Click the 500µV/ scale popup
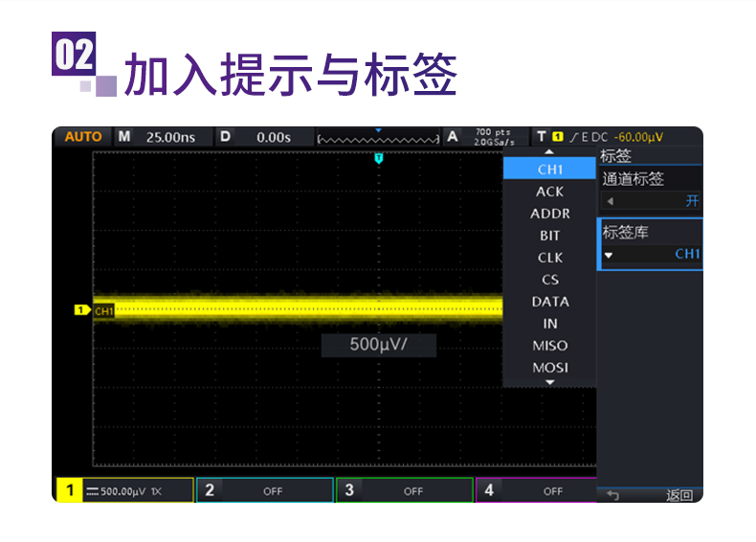The image size is (756, 542). tap(379, 345)
